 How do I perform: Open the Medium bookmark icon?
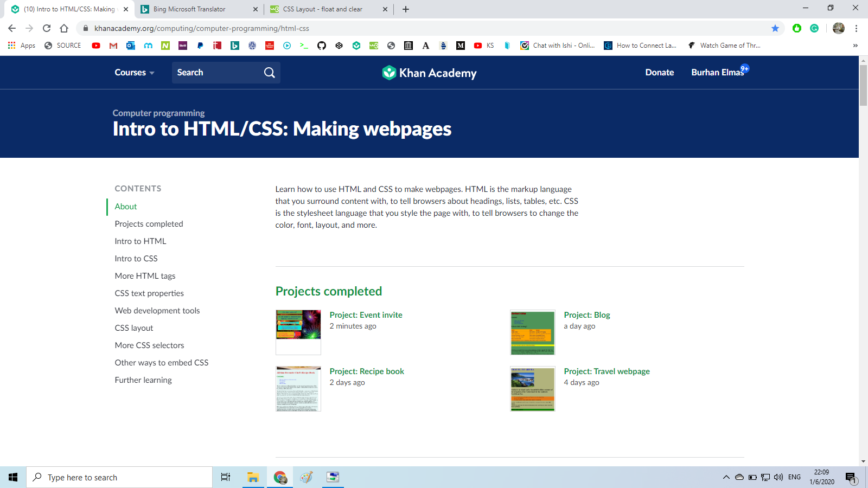pyautogui.click(x=461, y=46)
